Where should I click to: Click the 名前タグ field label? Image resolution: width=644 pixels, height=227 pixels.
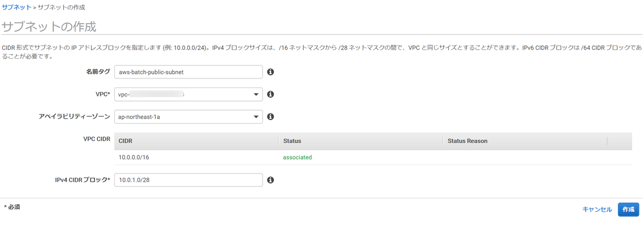[98, 72]
